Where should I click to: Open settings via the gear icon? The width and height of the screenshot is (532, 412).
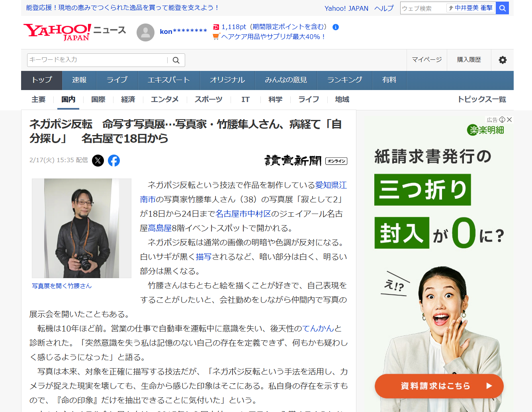pos(503,60)
